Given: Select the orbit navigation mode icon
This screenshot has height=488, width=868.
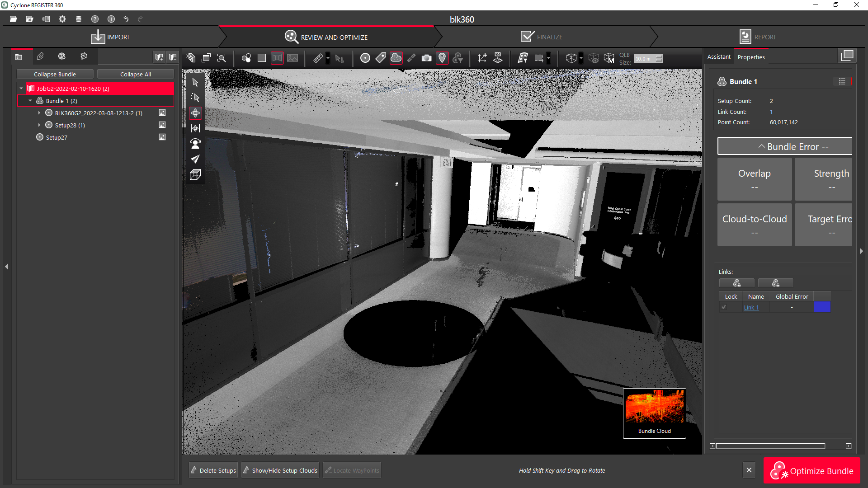Looking at the screenshot, I should (x=195, y=113).
